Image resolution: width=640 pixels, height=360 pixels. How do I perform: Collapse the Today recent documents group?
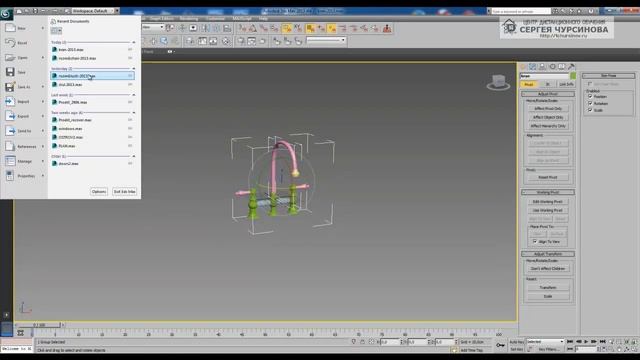[133, 42]
